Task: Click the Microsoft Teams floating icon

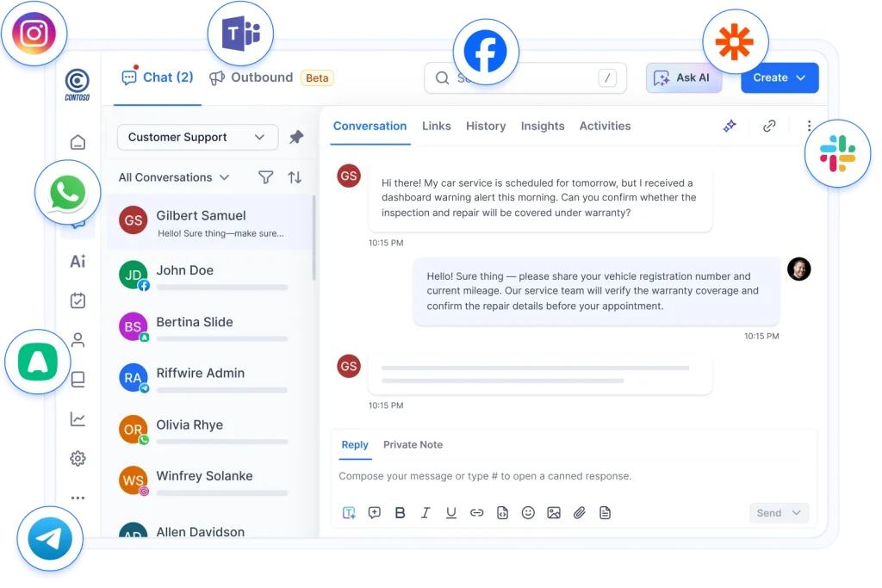Action: [241, 34]
